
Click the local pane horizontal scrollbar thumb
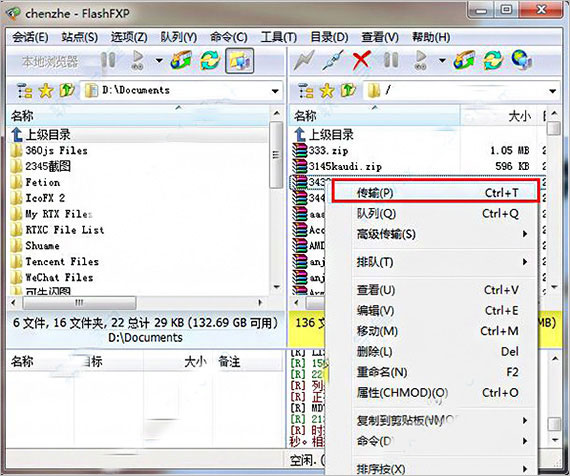pos(79,303)
